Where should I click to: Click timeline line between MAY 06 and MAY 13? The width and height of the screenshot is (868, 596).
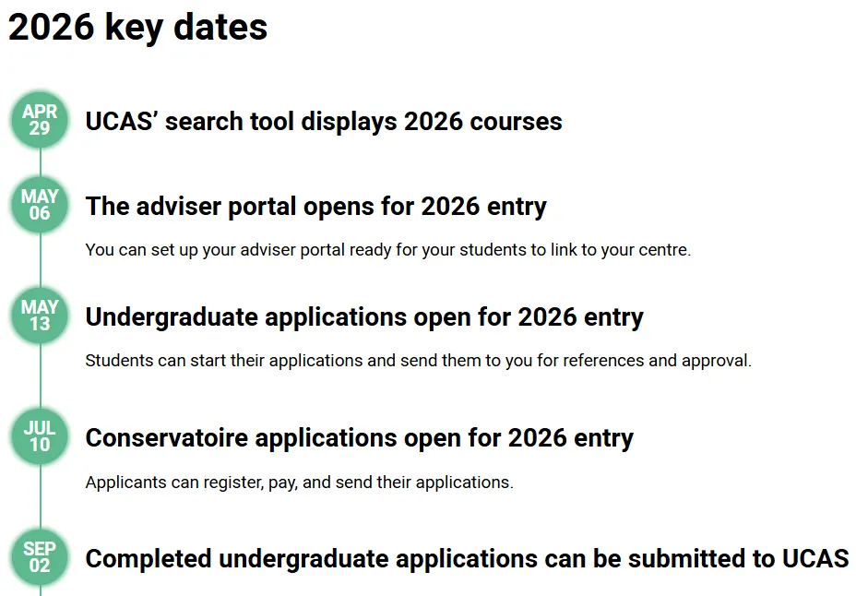click(x=40, y=260)
